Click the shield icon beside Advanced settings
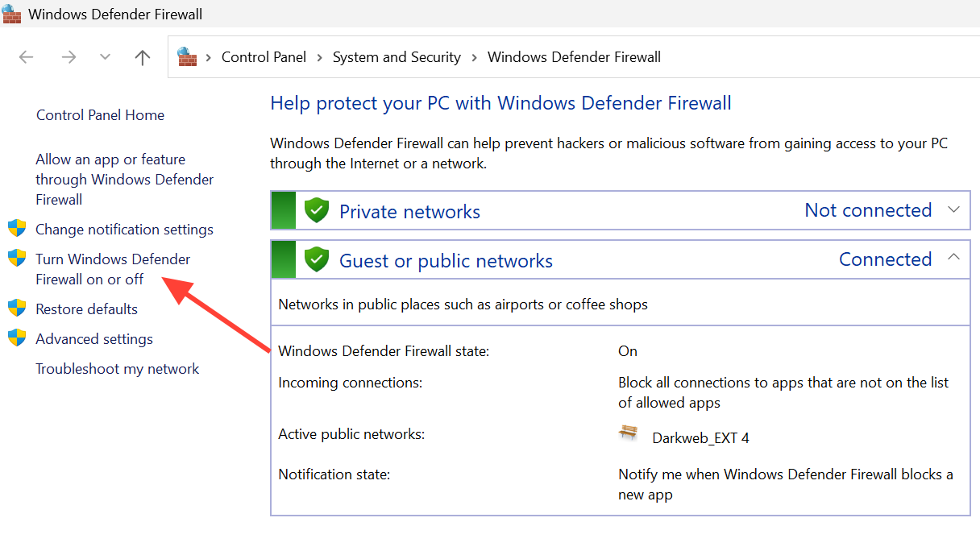This screenshot has height=551, width=980. (x=17, y=339)
